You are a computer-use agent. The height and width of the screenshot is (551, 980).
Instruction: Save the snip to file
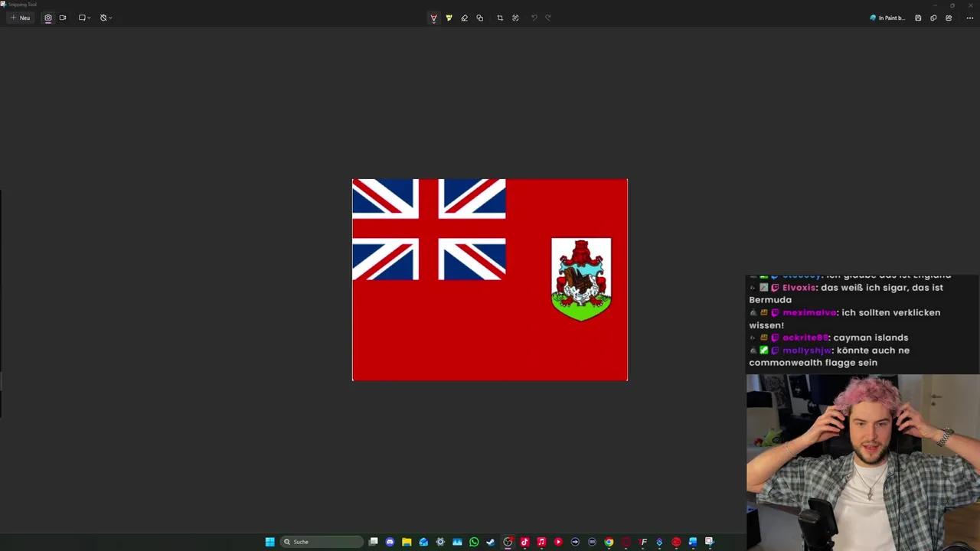click(918, 18)
